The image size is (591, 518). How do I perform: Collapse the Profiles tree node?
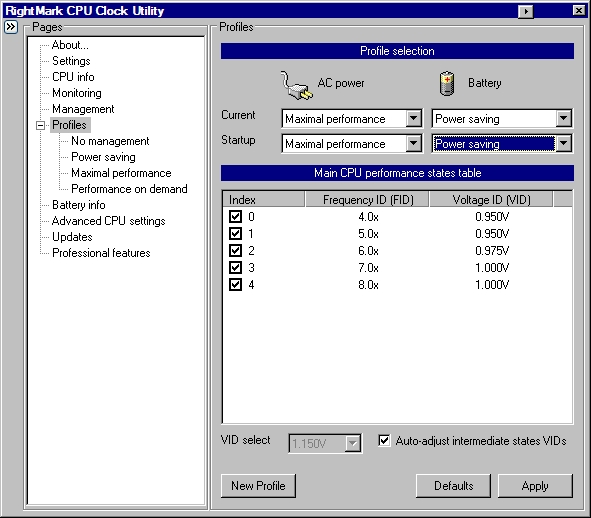(x=40, y=125)
